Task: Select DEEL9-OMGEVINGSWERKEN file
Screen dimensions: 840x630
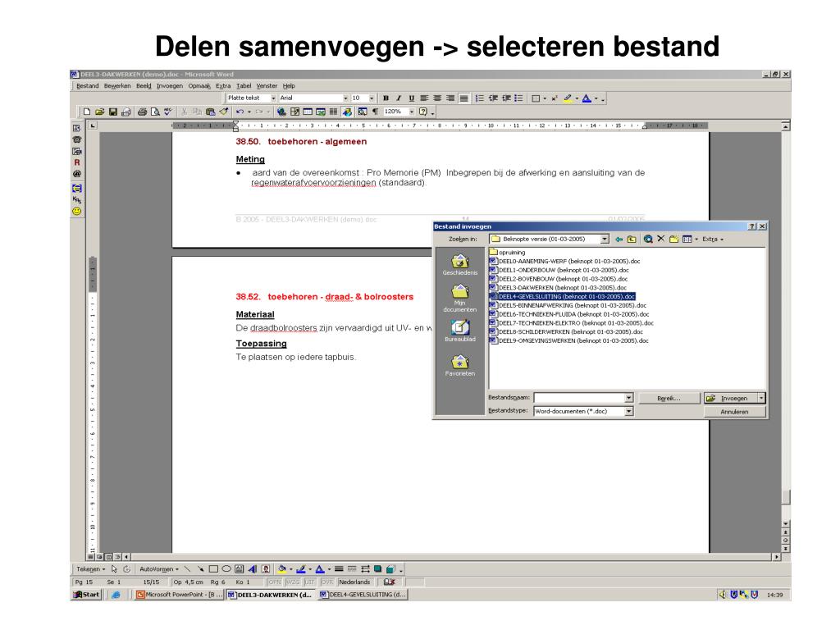Action: coord(569,340)
